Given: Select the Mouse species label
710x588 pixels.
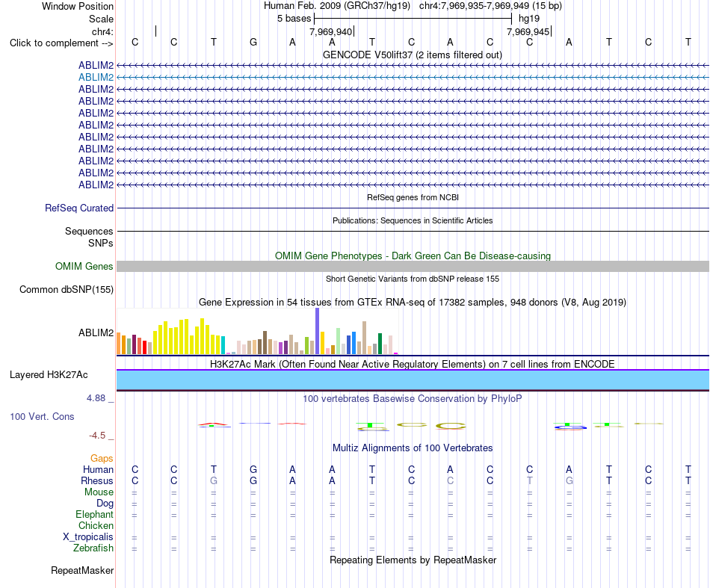Looking at the screenshot, I should (99, 492).
